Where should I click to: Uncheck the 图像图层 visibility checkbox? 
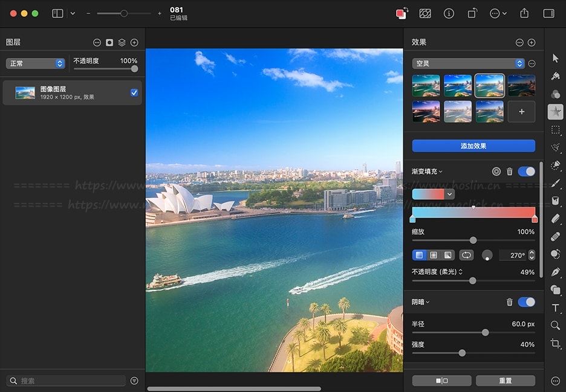[x=134, y=92]
